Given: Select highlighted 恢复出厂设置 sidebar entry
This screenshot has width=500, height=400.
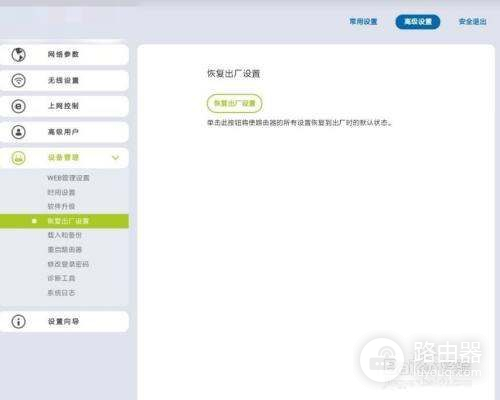Looking at the screenshot, I should pos(64,221).
